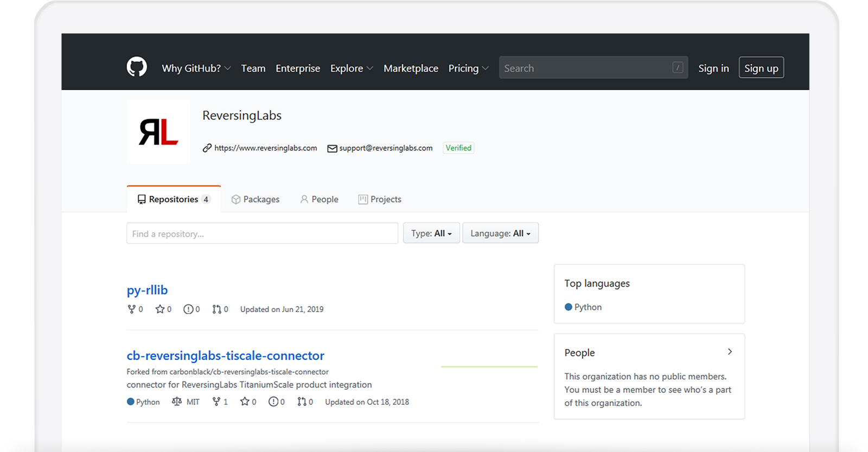The width and height of the screenshot is (868, 452).
Task: Click the MIT license scale icon
Action: pos(177,402)
